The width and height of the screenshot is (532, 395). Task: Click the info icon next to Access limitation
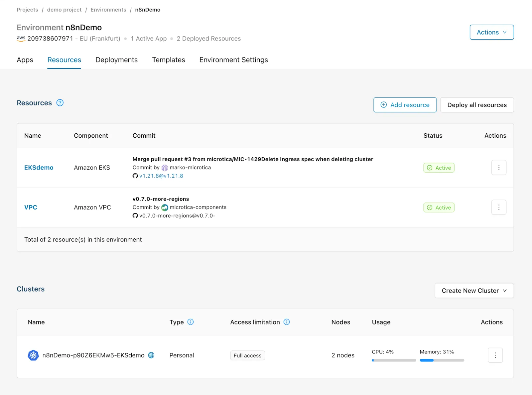coord(287,322)
